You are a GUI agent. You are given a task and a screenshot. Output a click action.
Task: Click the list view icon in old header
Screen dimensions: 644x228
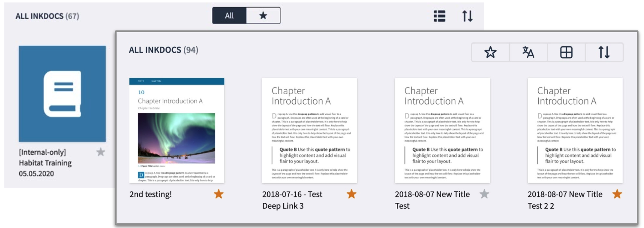(439, 16)
